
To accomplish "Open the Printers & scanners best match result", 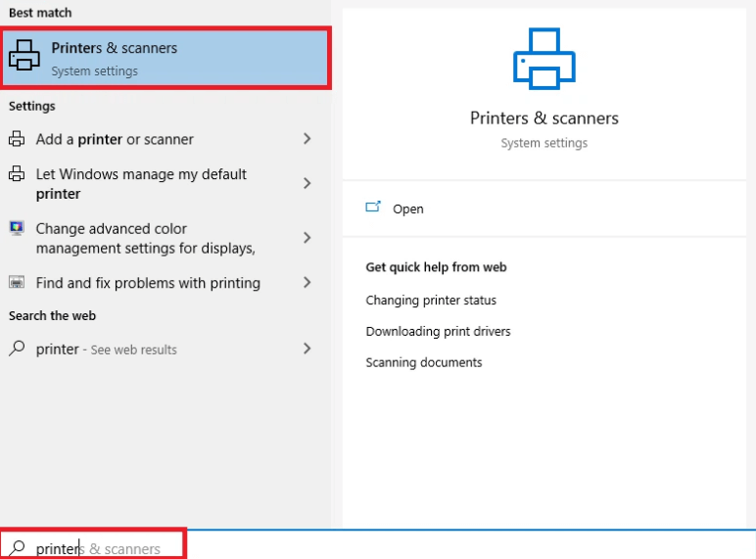I will click(165, 59).
